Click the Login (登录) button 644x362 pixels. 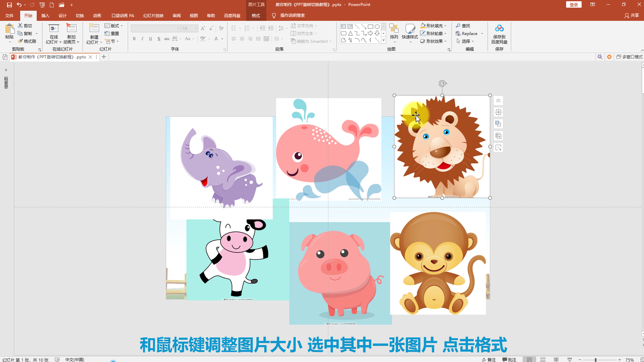[574, 5]
